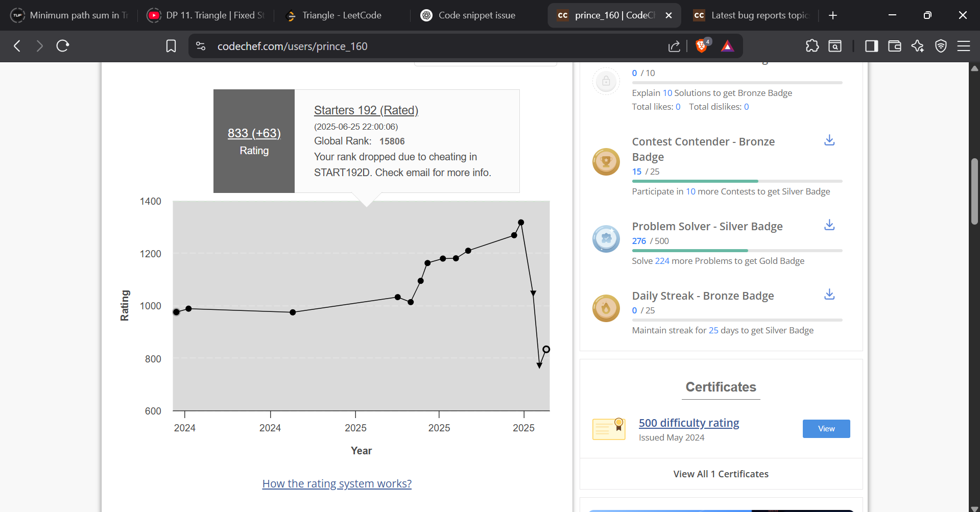Go back to previous page
Image resolution: width=980 pixels, height=512 pixels.
click(x=17, y=46)
